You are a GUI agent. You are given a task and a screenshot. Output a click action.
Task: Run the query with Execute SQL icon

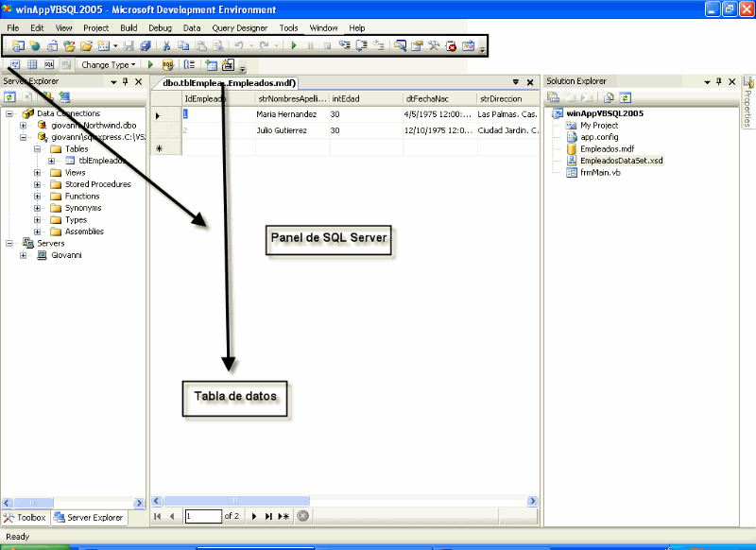point(150,64)
